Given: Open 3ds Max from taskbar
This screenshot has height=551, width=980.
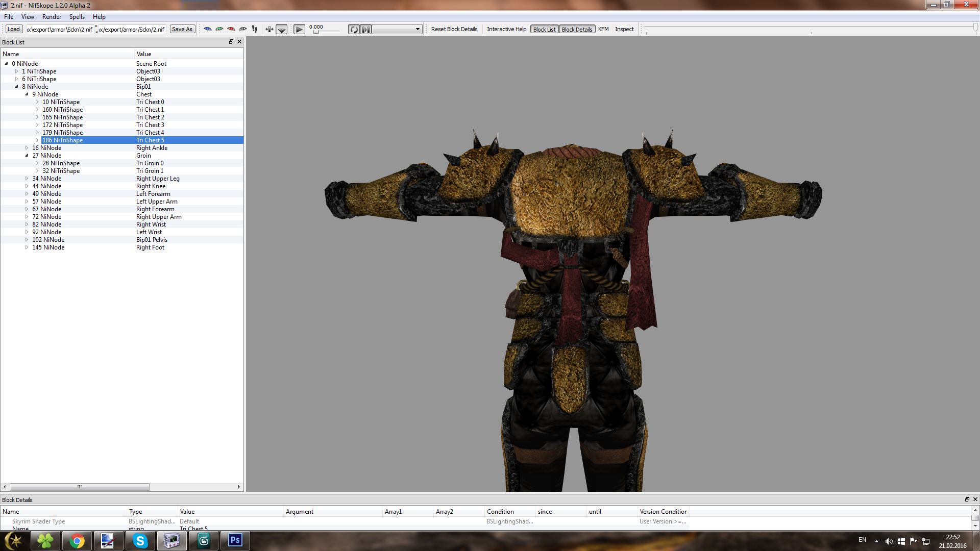Looking at the screenshot, I should click(204, 540).
